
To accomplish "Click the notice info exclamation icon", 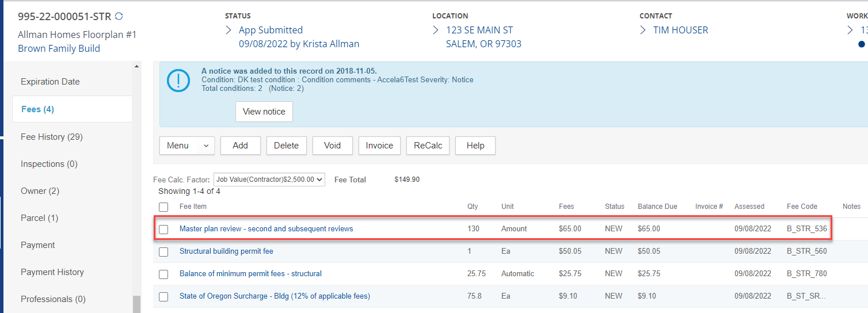I will point(178,81).
